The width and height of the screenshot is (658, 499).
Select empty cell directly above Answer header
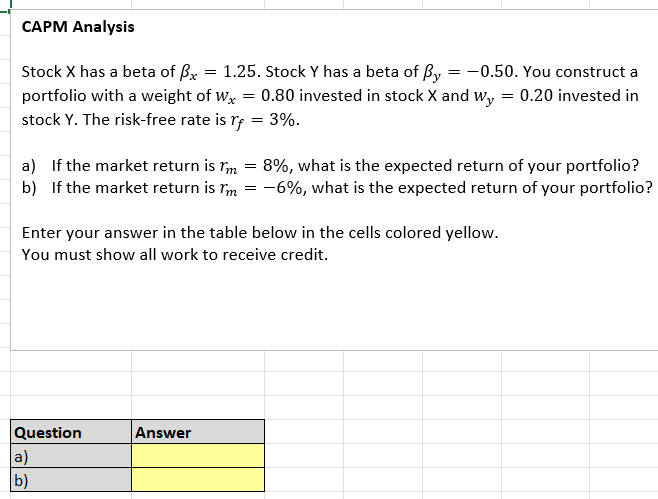point(198,408)
